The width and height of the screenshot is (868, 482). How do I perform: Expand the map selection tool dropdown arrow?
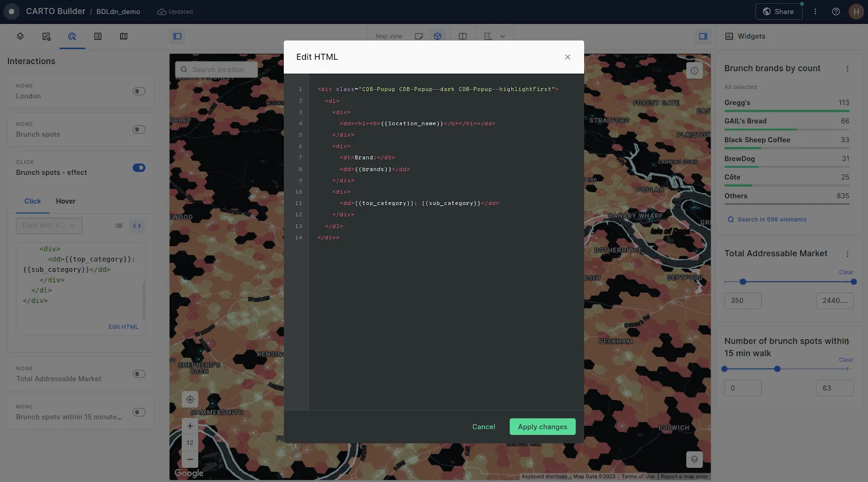click(502, 36)
